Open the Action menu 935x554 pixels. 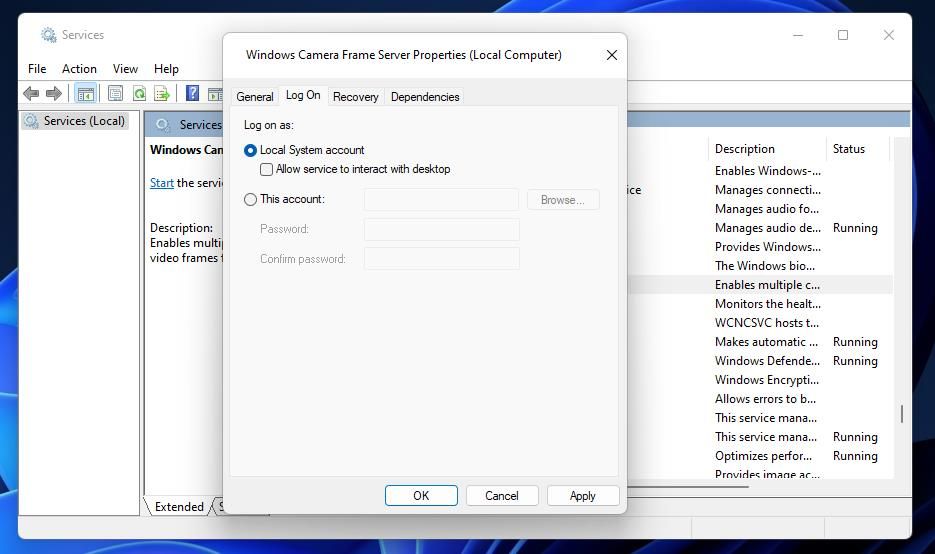79,69
